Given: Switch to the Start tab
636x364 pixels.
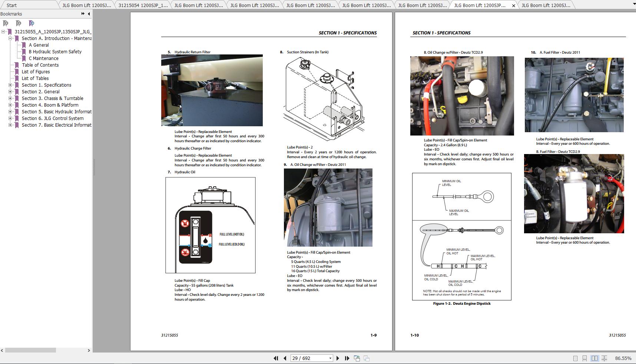Looking at the screenshot, I should (11, 5).
